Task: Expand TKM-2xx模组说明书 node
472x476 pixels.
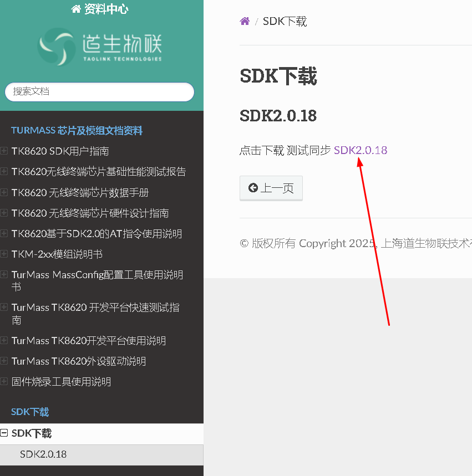Action: [x=4, y=254]
